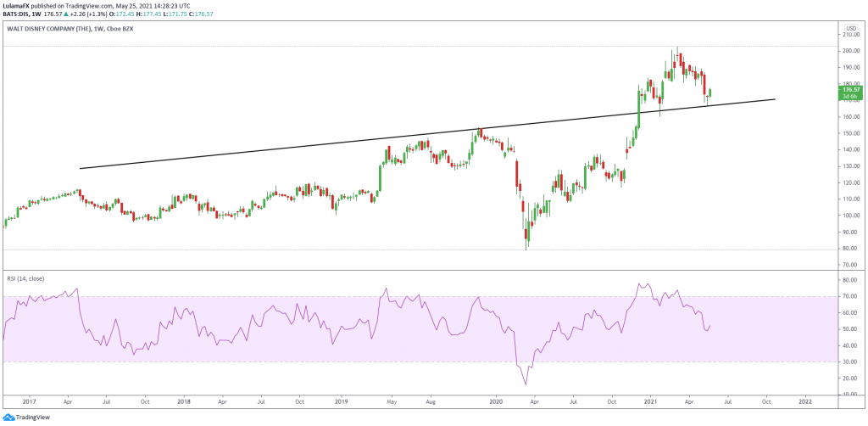Click the 2019 label on time axis
The width and height of the screenshot is (868, 426).
pyautogui.click(x=342, y=400)
